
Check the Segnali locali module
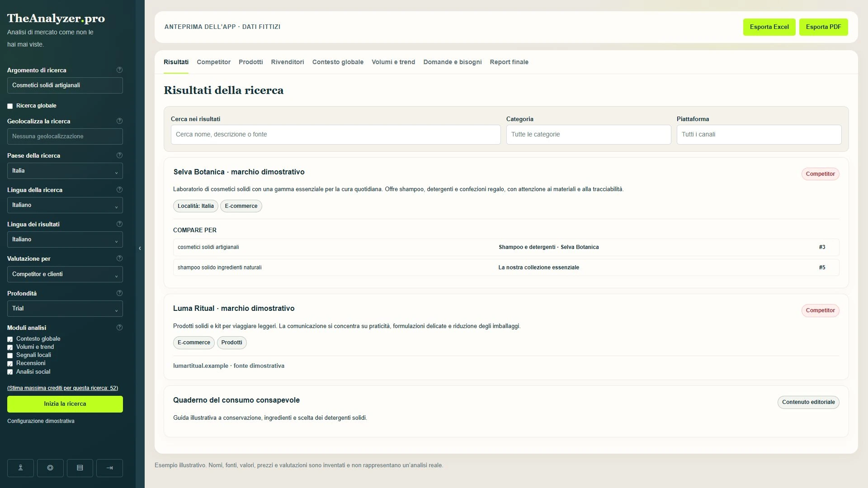pyautogui.click(x=10, y=356)
